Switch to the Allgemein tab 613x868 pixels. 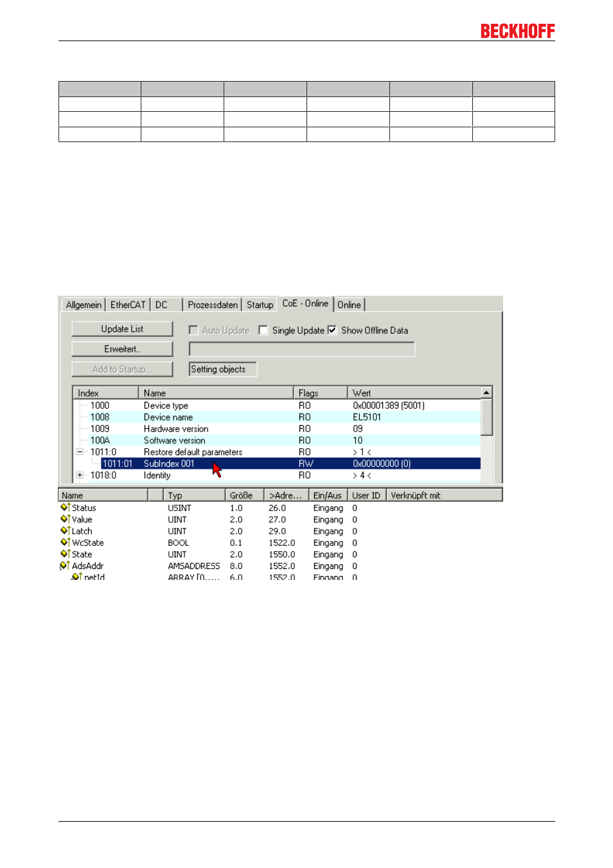pyautogui.click(x=84, y=305)
